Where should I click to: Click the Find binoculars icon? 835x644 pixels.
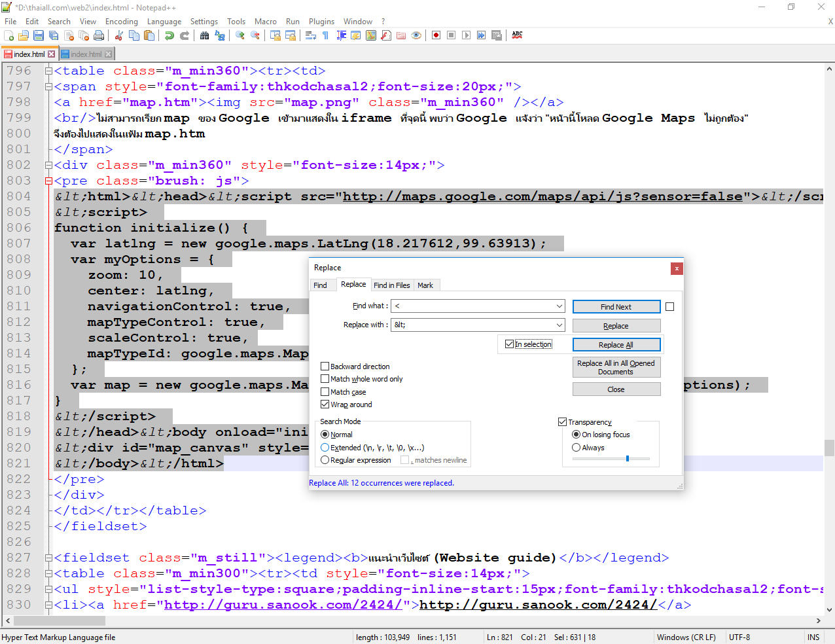click(x=205, y=35)
